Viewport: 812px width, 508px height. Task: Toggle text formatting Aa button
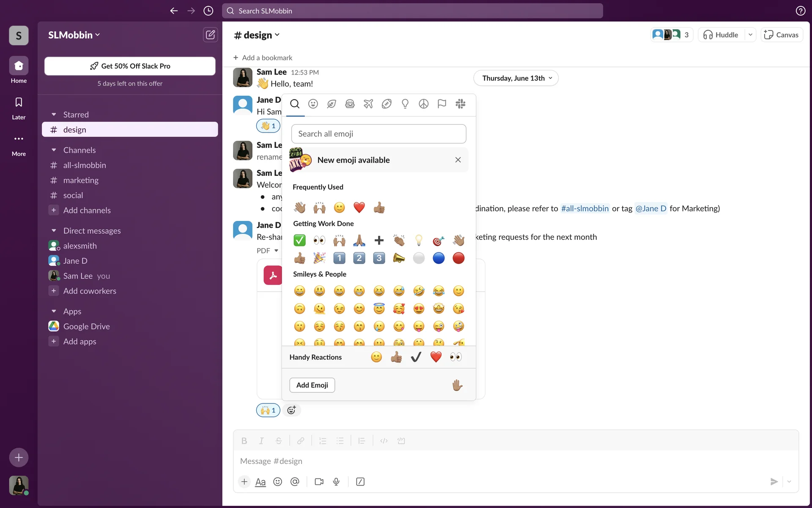pyautogui.click(x=261, y=482)
